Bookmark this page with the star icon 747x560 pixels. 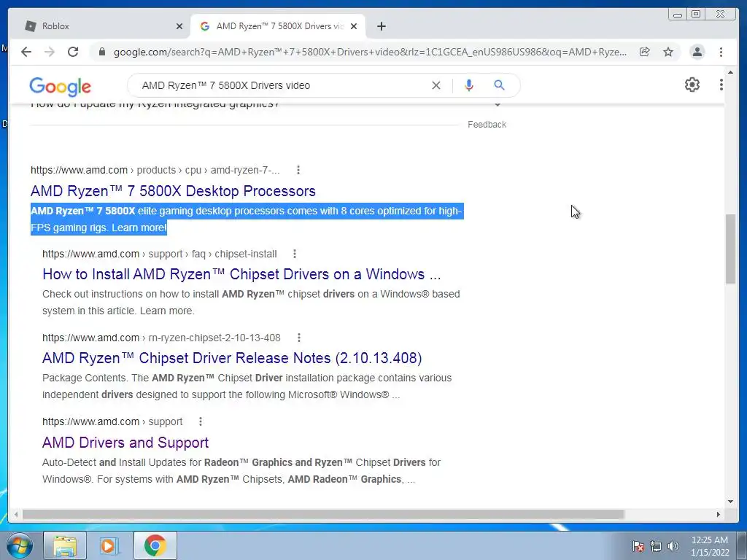click(668, 52)
